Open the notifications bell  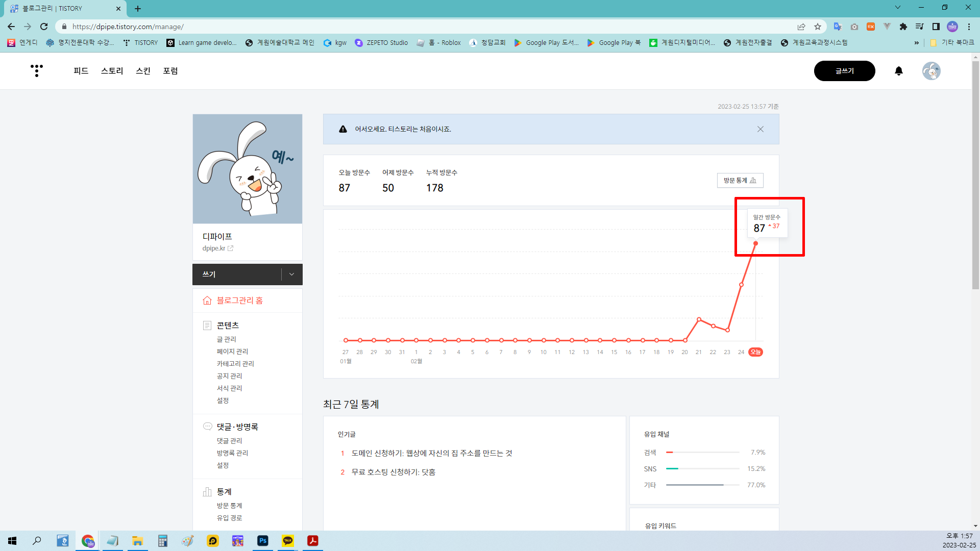(899, 71)
